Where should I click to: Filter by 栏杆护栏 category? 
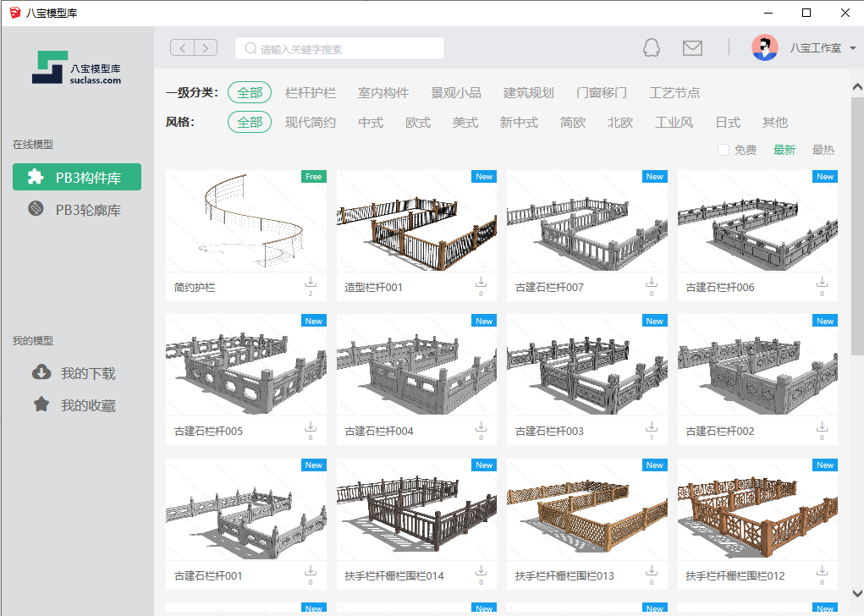(x=311, y=92)
